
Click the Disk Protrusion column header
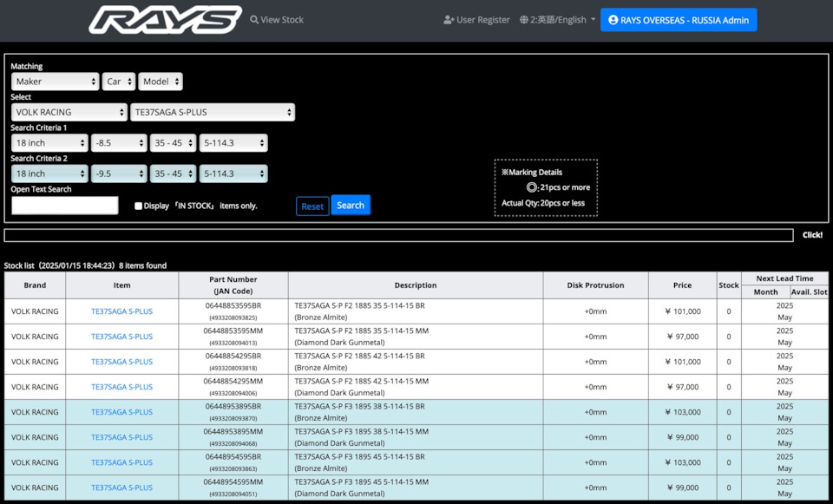pyautogui.click(x=595, y=285)
